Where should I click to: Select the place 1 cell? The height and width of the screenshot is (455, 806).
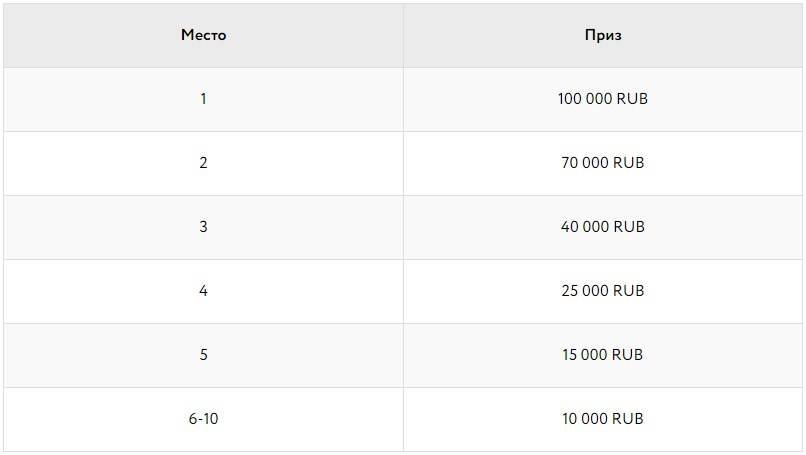[x=203, y=99]
